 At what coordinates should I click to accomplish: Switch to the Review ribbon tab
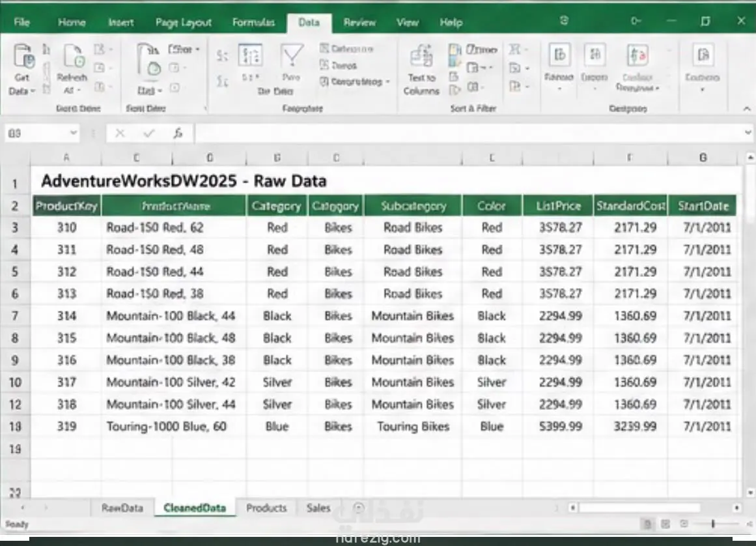tap(359, 22)
